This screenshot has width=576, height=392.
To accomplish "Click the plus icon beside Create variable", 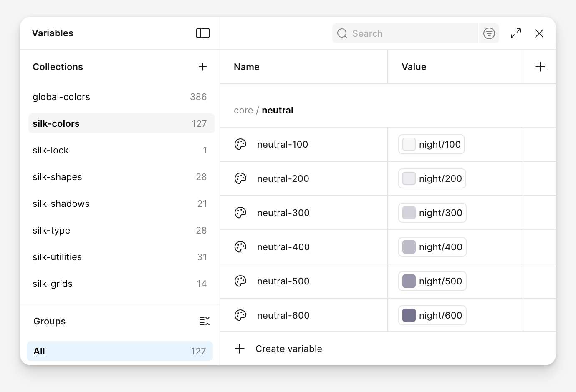I will (240, 349).
